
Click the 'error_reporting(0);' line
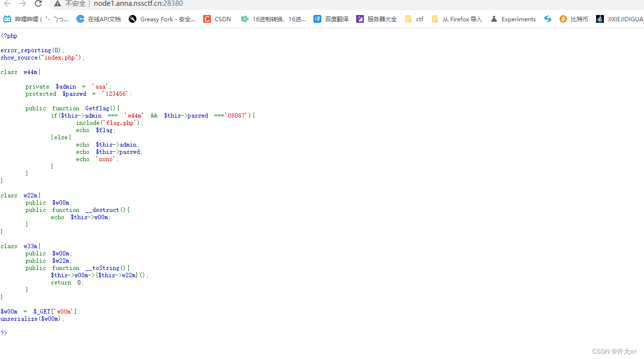[32, 50]
